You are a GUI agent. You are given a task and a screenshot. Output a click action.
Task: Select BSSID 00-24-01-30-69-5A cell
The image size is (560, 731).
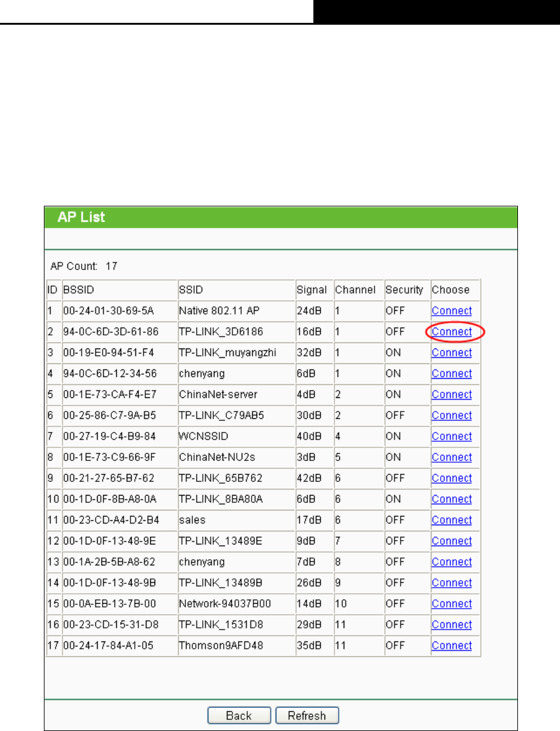[x=120, y=311]
